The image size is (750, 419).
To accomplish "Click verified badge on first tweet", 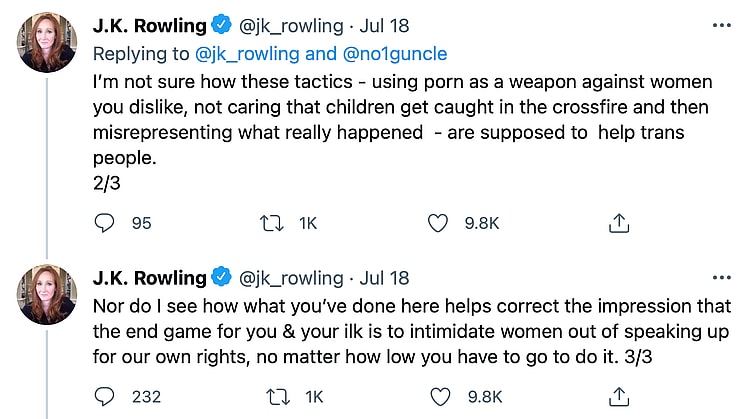I will click(x=221, y=25).
